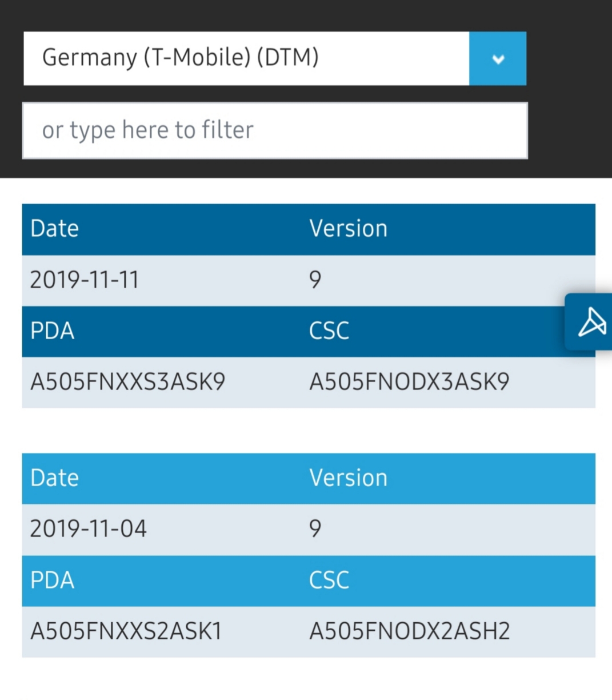Click the CSC header in the light blue table
Viewport: 612px width, 700px height.
(329, 580)
